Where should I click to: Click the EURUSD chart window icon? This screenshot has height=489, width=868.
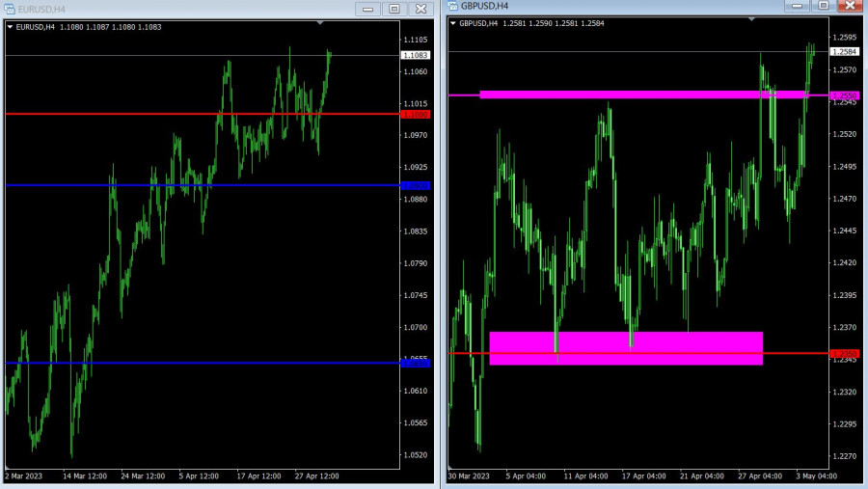[x=9, y=9]
